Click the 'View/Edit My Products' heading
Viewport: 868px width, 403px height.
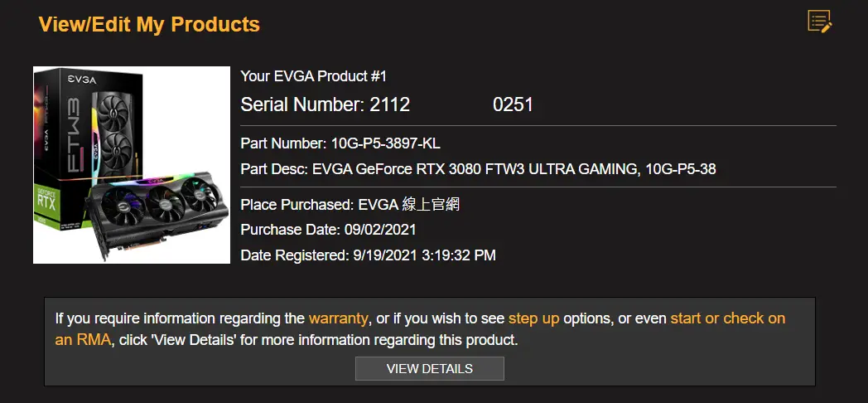[x=149, y=25]
